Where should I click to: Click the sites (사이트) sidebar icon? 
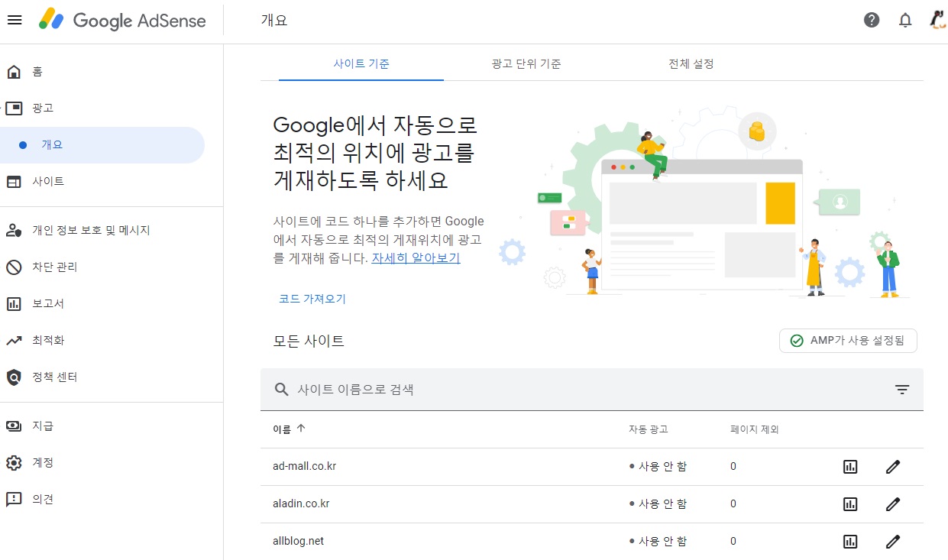[14, 182]
